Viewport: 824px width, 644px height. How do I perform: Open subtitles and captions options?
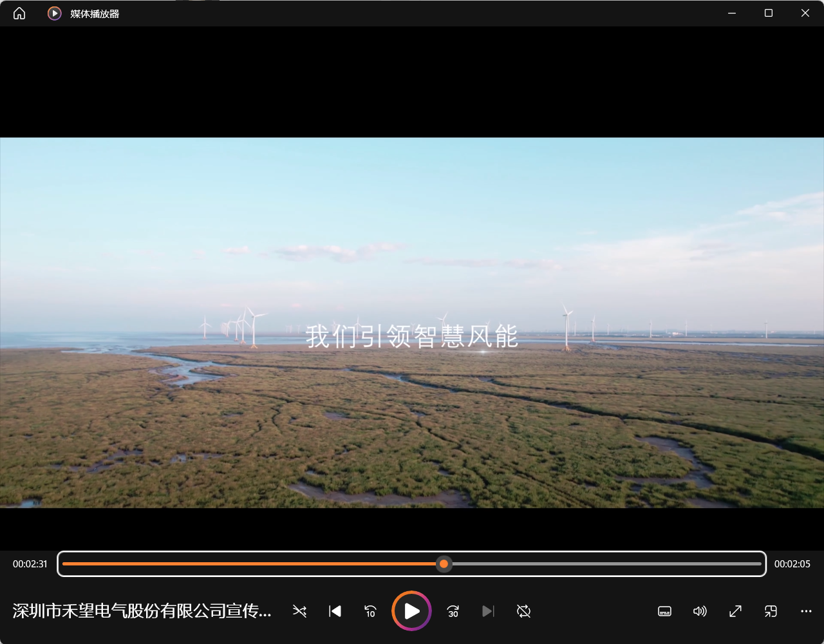665,611
